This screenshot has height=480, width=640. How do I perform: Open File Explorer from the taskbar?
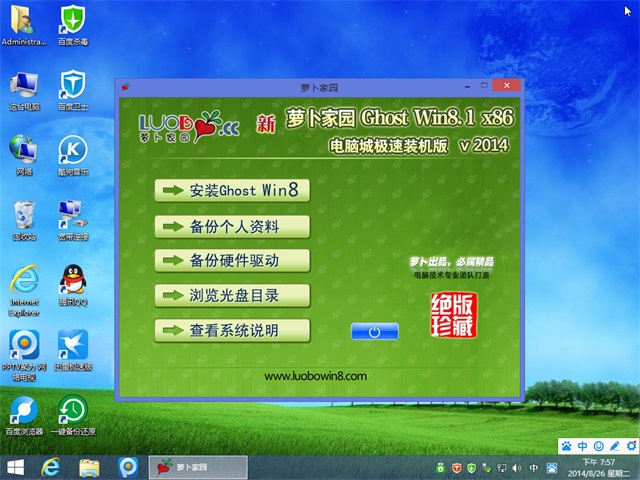(90, 467)
